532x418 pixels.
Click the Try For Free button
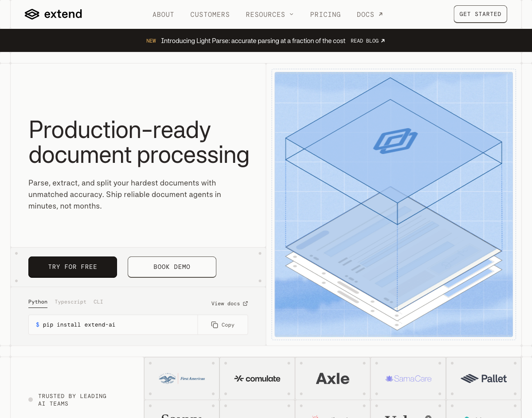73,267
